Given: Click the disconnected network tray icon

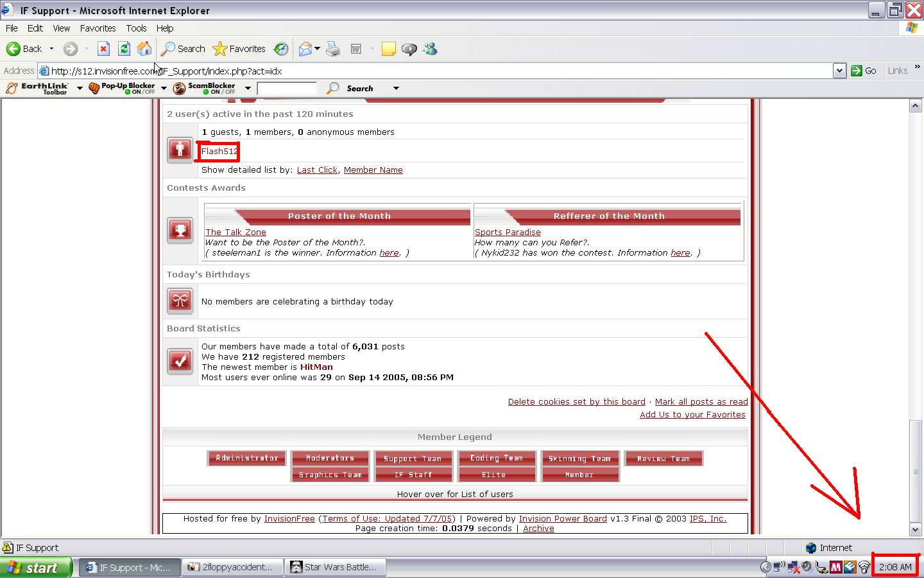Looking at the screenshot, I should [x=793, y=567].
